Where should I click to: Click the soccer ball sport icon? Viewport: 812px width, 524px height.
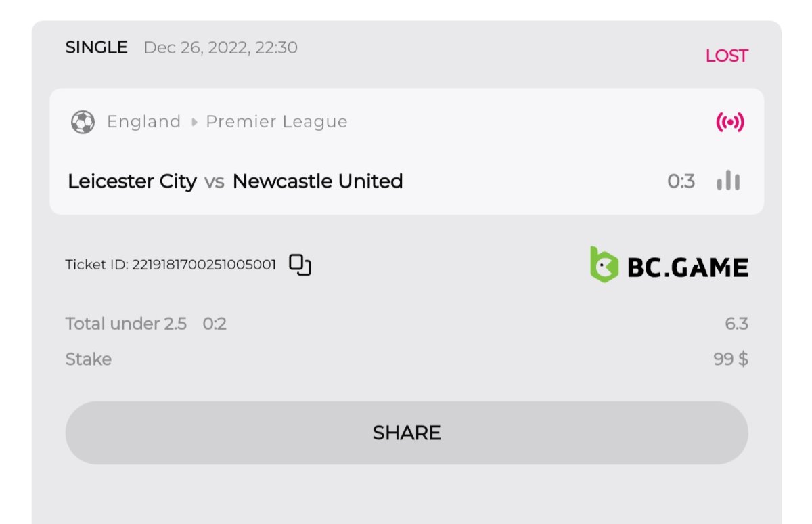[x=83, y=122]
